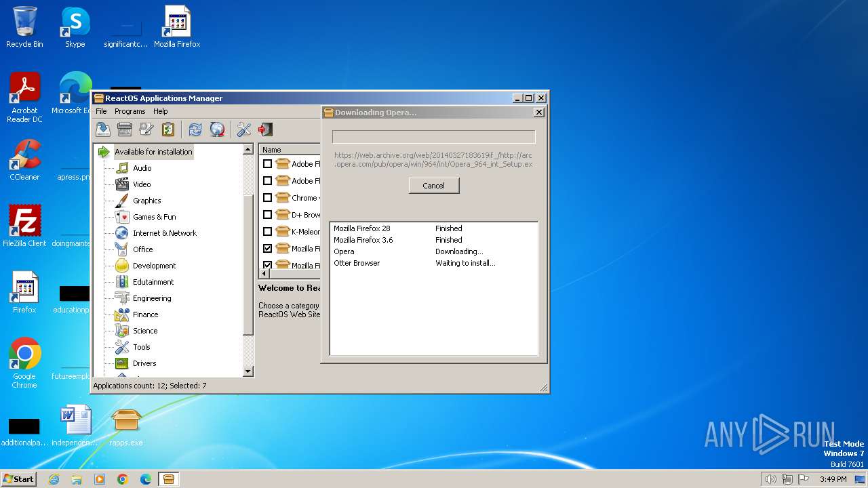Screen dimensions: 868x488
Task: Select the Development category
Action: point(154,266)
